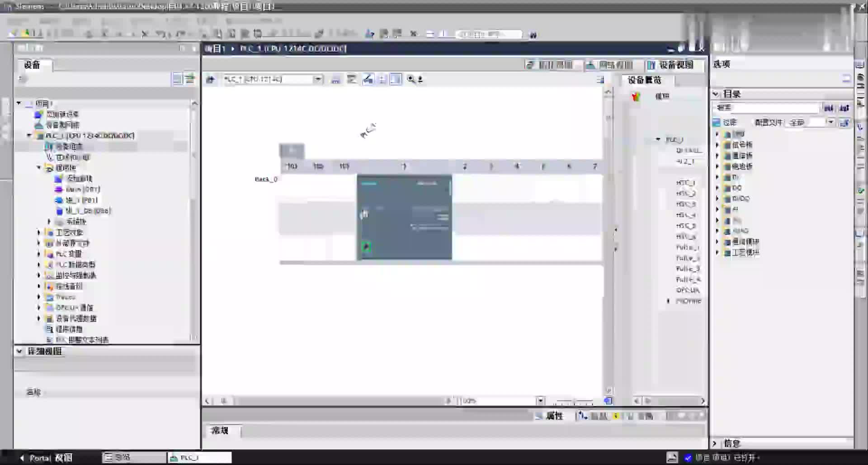This screenshot has height=465, width=868.
Task: Click the second of the two icons right of catalog search
Action: (844, 108)
